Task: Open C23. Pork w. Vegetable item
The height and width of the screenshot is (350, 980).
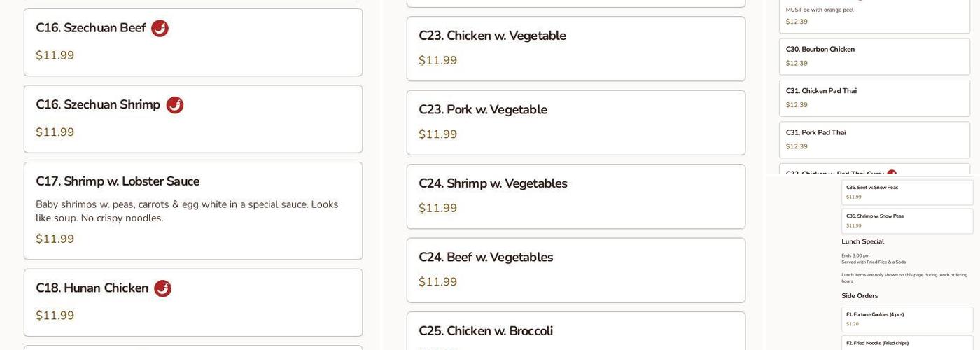Action: (x=575, y=122)
